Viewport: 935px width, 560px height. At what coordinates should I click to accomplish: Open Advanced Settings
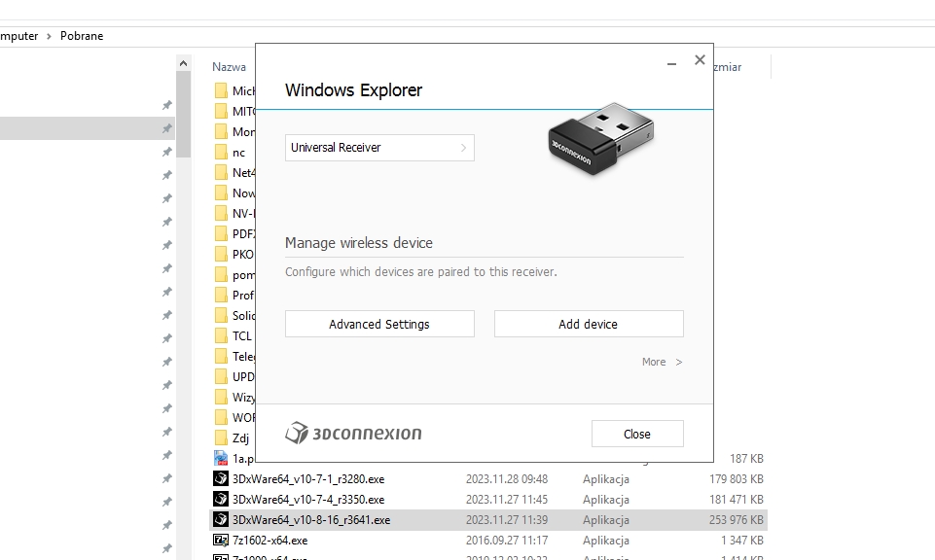(x=379, y=324)
